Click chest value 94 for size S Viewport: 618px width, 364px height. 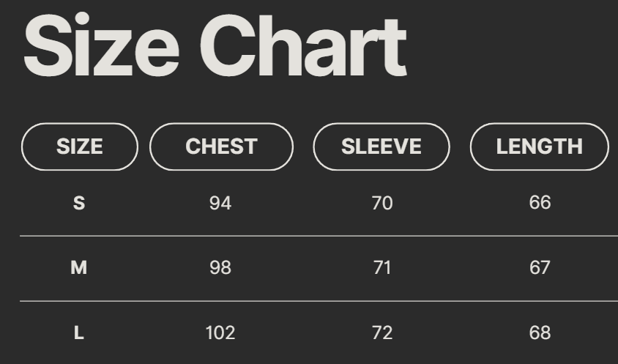coord(220,203)
